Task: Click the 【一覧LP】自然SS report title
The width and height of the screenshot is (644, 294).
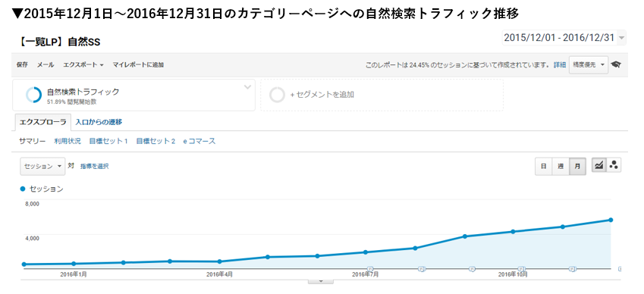Action: 60,42
